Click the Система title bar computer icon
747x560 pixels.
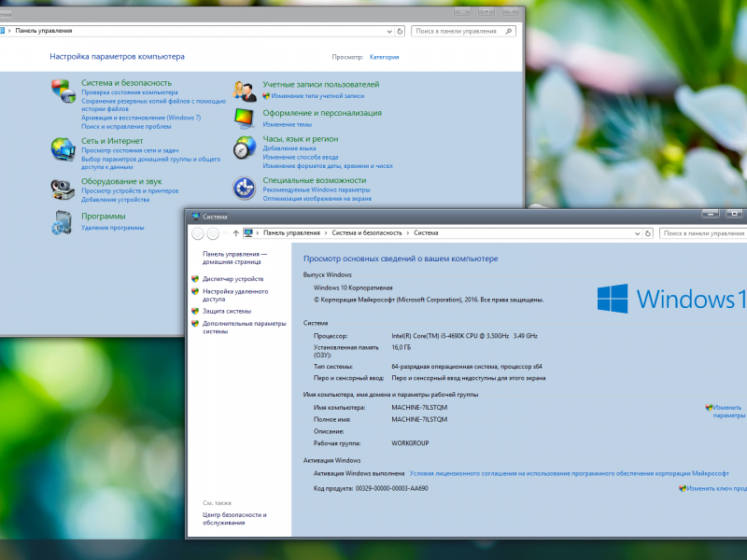coord(196,217)
